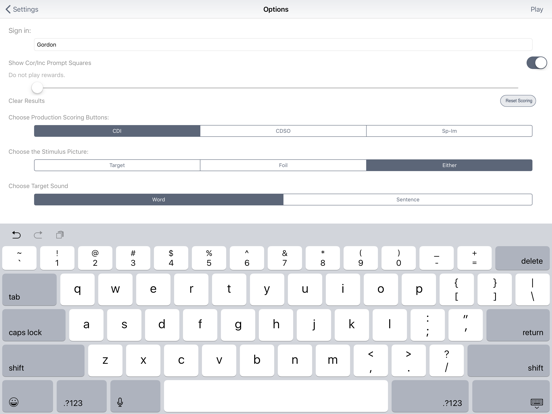Select CDI scoring buttons
This screenshot has width=552, height=414.
click(x=117, y=131)
